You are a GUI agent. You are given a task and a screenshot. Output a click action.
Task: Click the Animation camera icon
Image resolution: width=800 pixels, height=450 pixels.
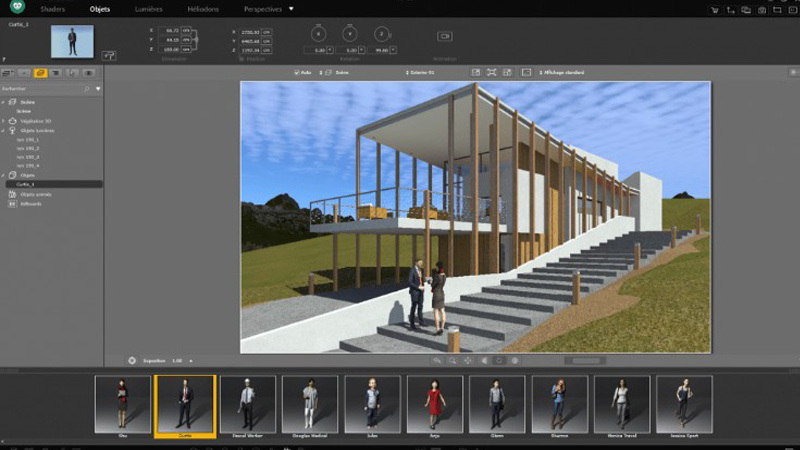444,36
